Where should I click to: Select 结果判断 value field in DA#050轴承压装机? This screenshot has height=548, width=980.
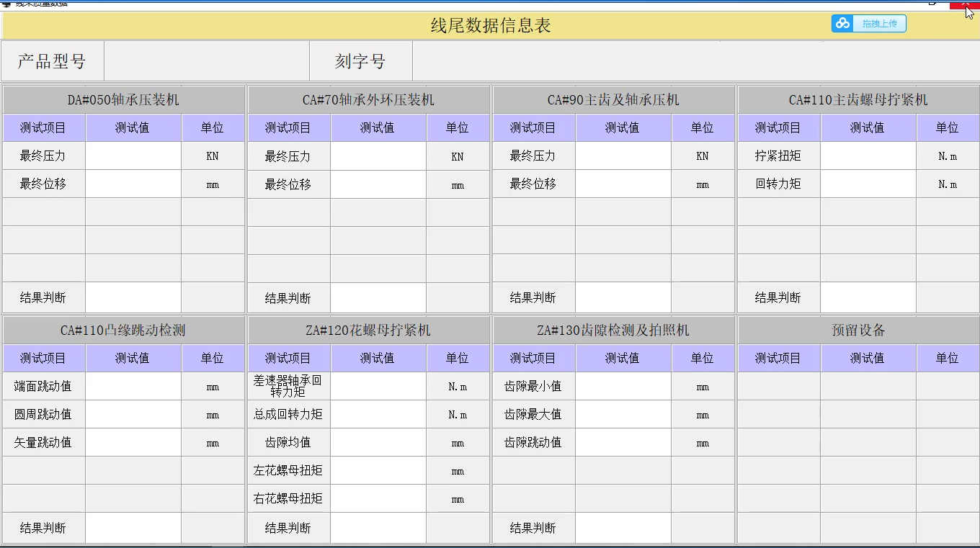133,297
